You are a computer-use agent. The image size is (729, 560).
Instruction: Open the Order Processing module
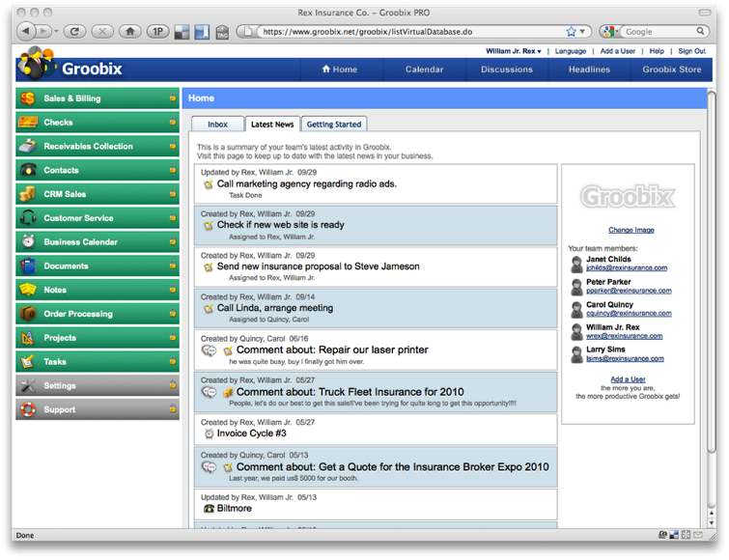[98, 314]
